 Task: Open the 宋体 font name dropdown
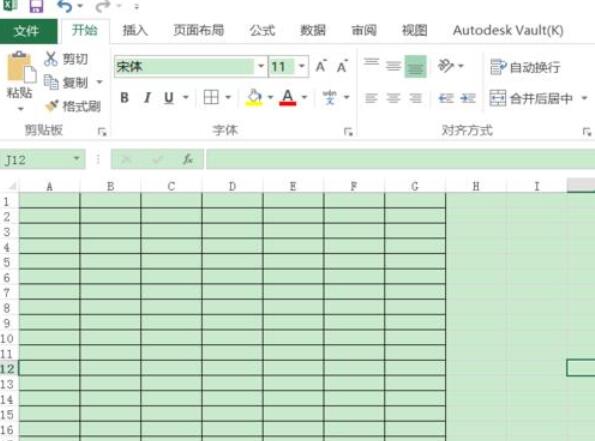pos(261,66)
